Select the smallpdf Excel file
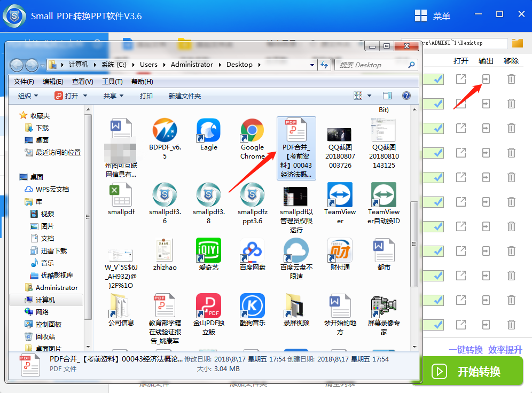Viewport: 532px width, 393px height. tap(121, 199)
